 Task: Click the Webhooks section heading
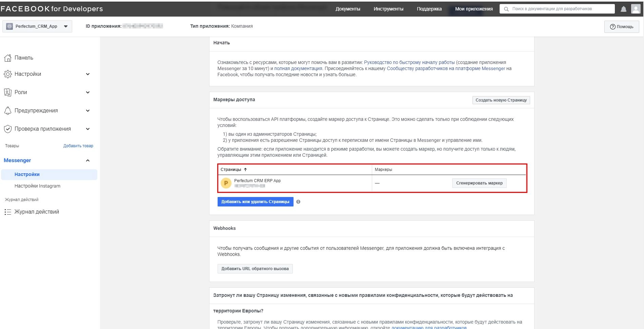pos(224,228)
